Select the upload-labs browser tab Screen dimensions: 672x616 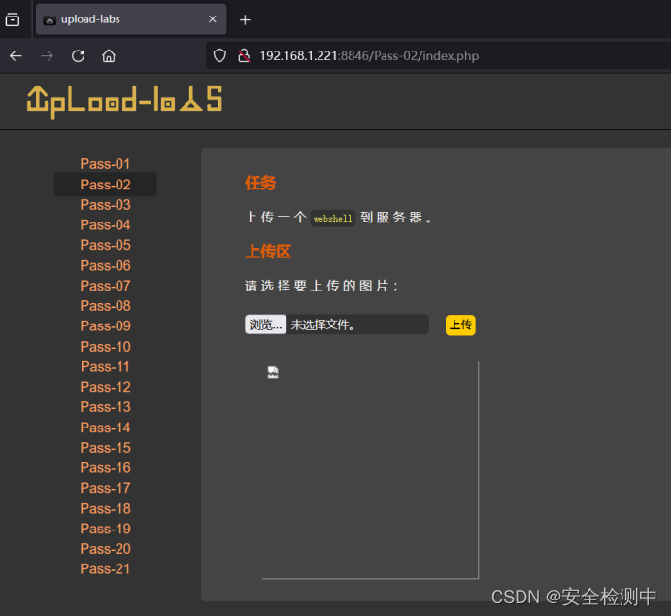pos(131,19)
